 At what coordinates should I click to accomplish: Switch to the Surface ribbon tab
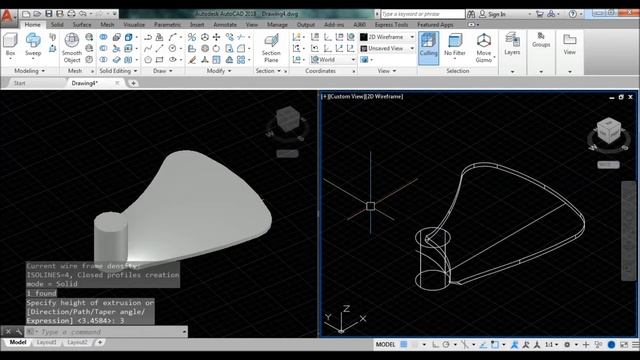pos(82,24)
